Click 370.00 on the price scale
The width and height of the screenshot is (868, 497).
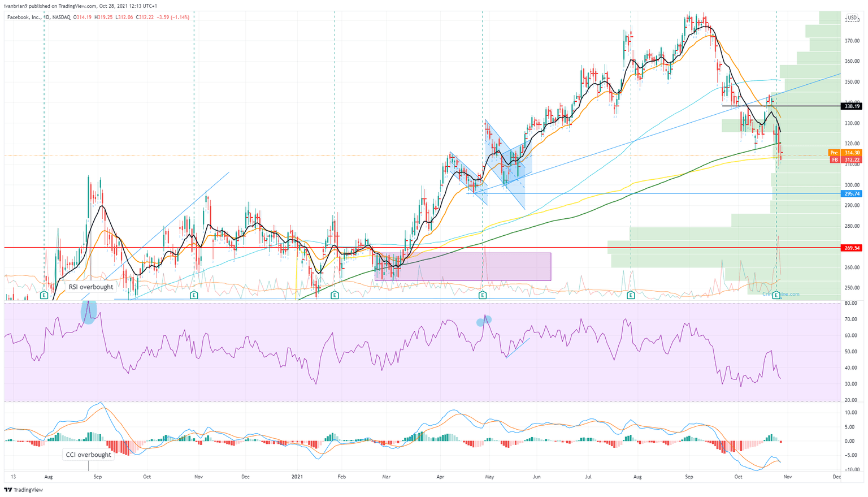click(x=852, y=41)
